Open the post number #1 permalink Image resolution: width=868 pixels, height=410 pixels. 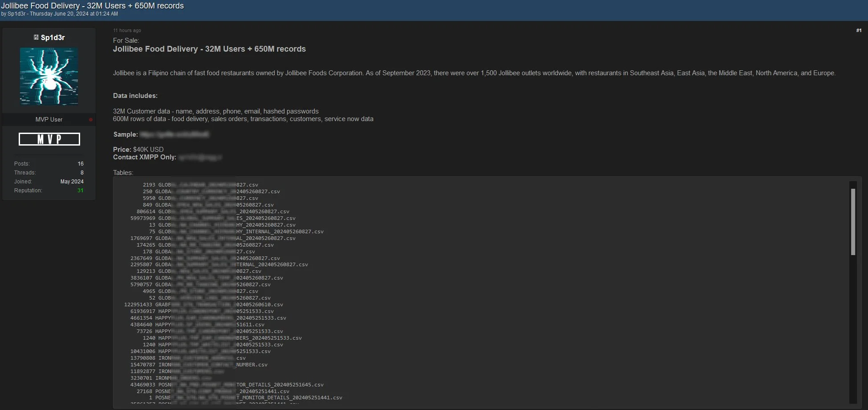point(859,30)
